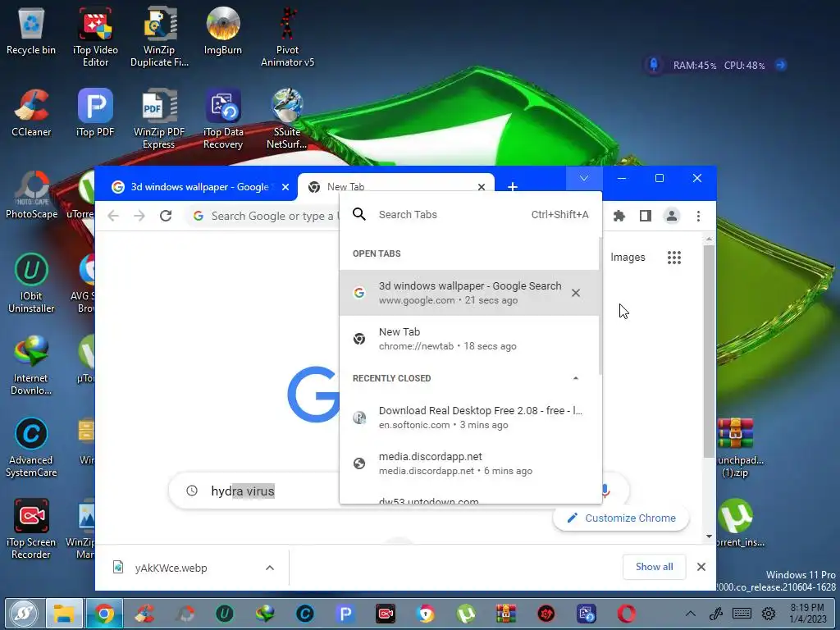Screen dimensions: 840x630
Task: Click Start button in taskbar
Action: (x=22, y=614)
